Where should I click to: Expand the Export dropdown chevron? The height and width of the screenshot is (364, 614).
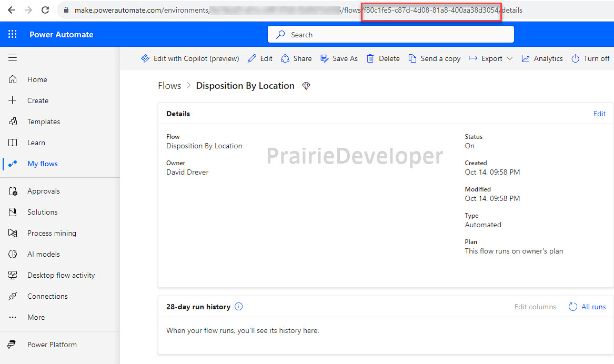(509, 58)
